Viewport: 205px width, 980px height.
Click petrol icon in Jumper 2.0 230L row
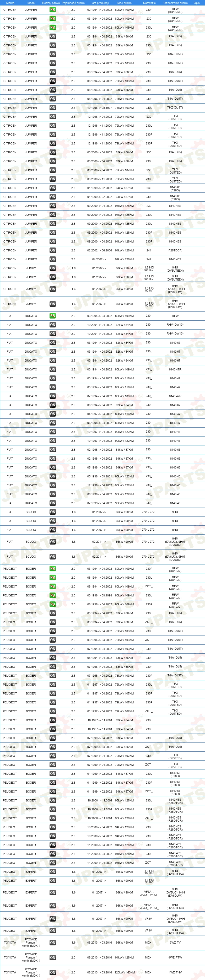52,27
